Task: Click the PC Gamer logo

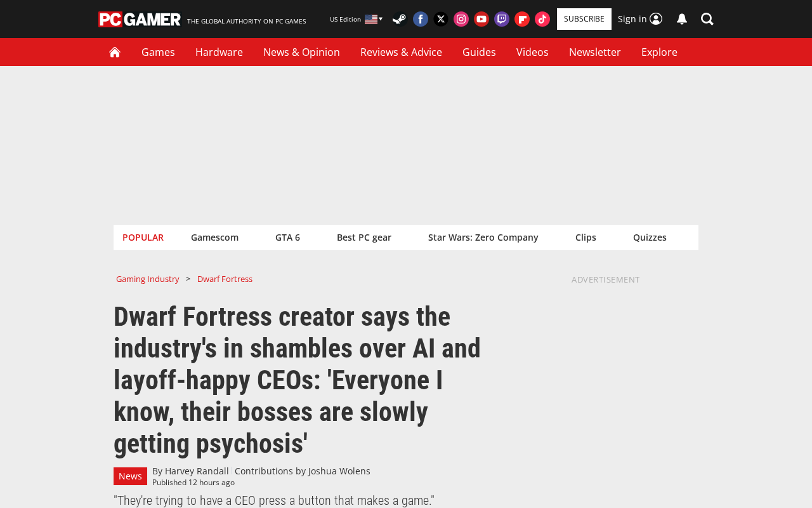Action: (x=140, y=19)
